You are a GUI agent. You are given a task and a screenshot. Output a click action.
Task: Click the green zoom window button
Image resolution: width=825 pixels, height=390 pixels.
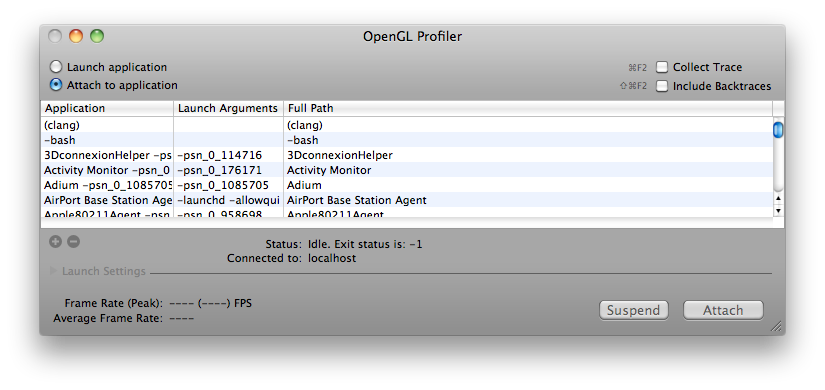[97, 36]
